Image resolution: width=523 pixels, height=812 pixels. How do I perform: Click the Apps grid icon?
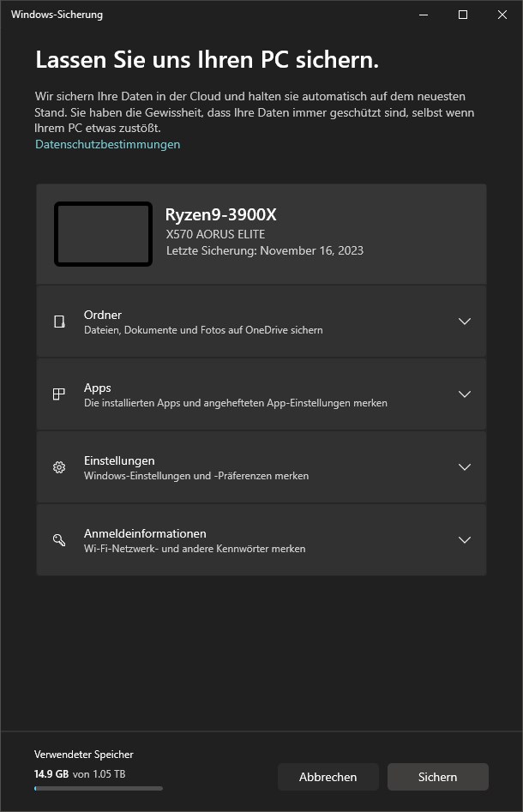click(x=59, y=394)
